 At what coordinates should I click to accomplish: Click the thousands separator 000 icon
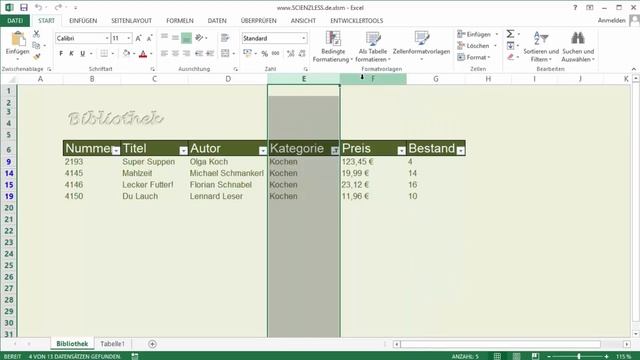tap(276, 53)
